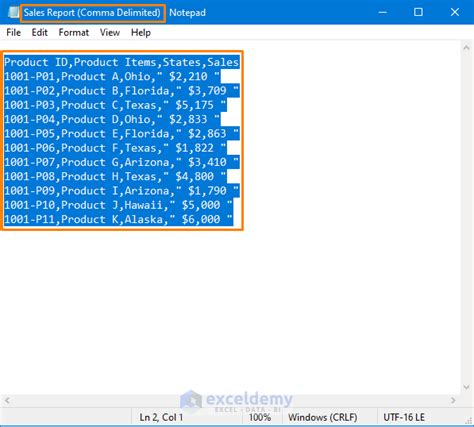The width and height of the screenshot is (474, 427).
Task: Click the line starting with 1001-P09
Action: tap(122, 191)
